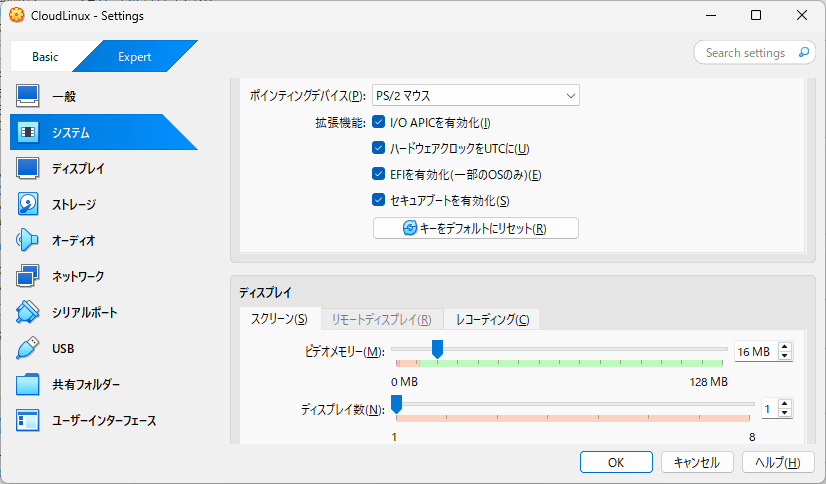Image resolution: width=826 pixels, height=484 pixels.
Task: Click the オーディオ speaker icon
Action: 27,241
